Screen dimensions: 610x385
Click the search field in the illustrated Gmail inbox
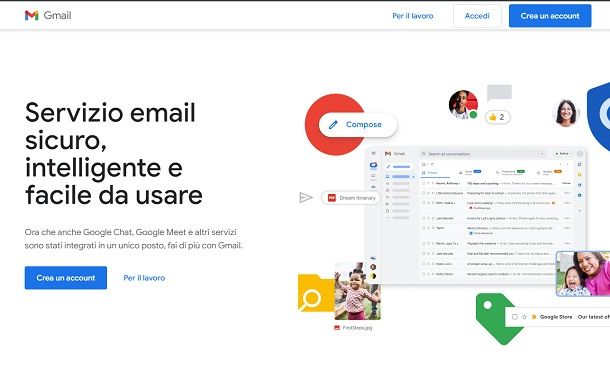click(482, 154)
